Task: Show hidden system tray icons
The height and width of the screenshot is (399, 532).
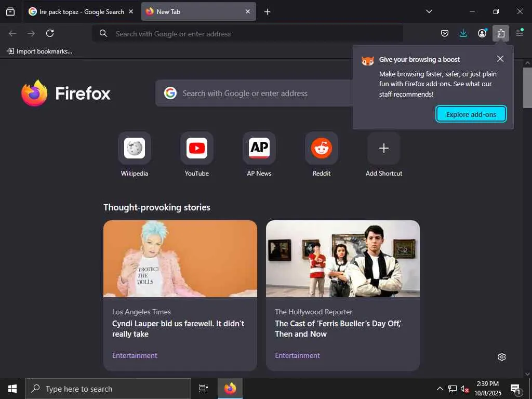Action: pos(440,389)
